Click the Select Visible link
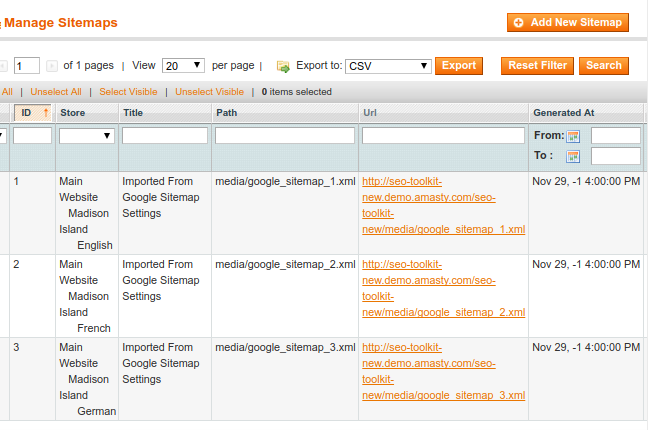Screen dimensions: 650x430 (127, 92)
